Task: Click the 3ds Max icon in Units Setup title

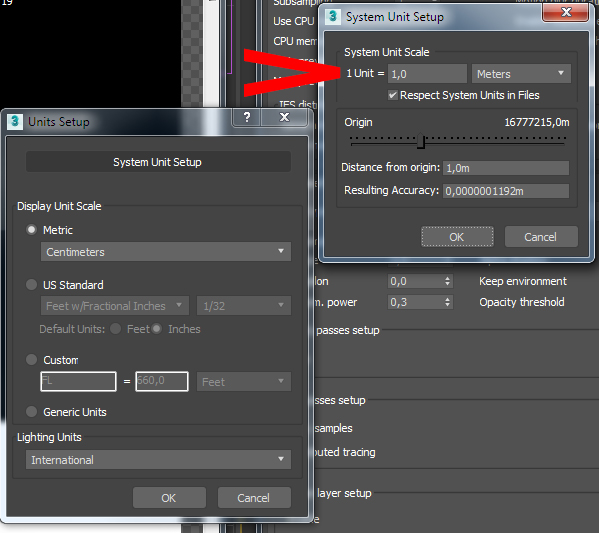Action: 15,122
